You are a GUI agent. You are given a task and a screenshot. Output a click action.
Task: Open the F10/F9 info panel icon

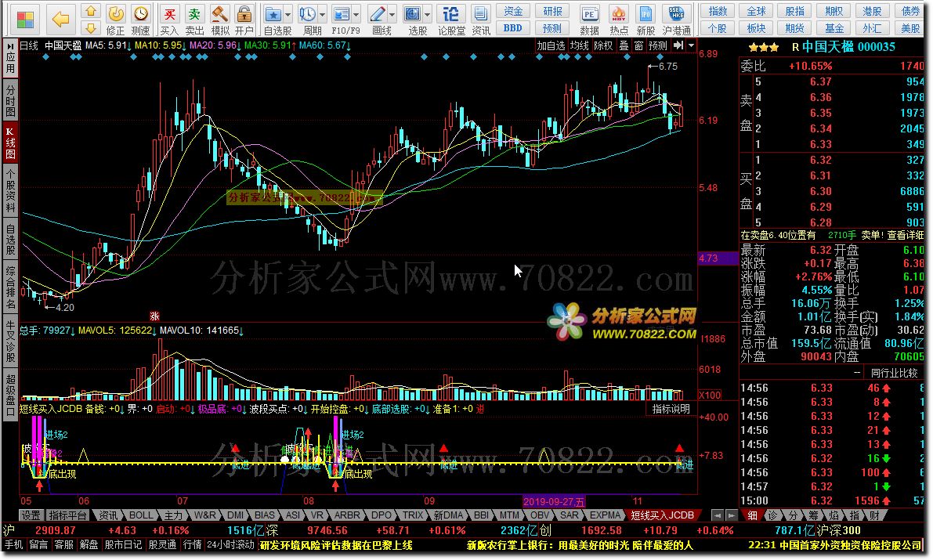tap(342, 14)
